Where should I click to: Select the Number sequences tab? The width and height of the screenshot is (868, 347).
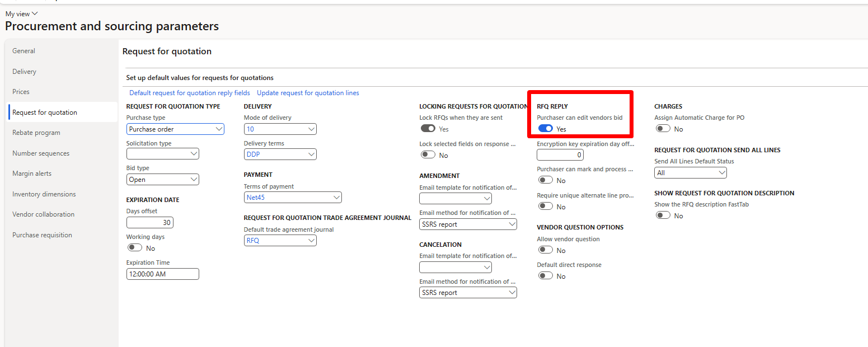(41, 153)
